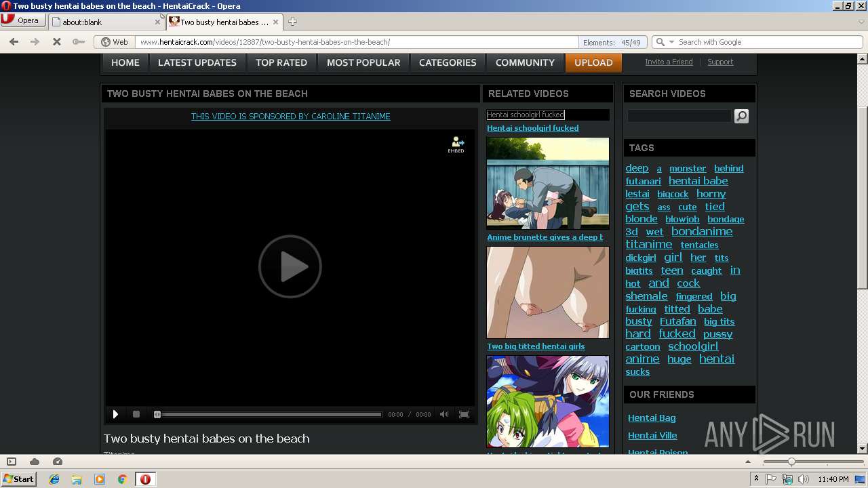Click the Embed icon in the player
This screenshot has height=488, width=868.
click(x=456, y=144)
